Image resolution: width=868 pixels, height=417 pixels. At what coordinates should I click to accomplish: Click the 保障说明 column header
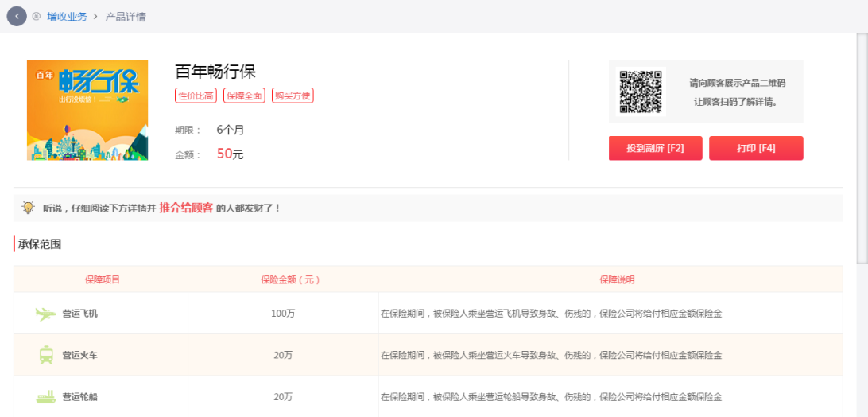tap(618, 279)
